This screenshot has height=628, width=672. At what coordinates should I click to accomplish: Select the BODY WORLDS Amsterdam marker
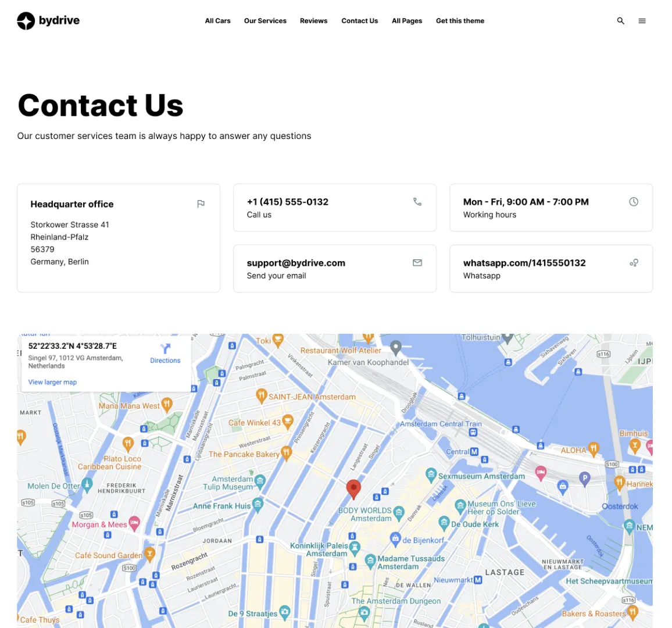399,513
